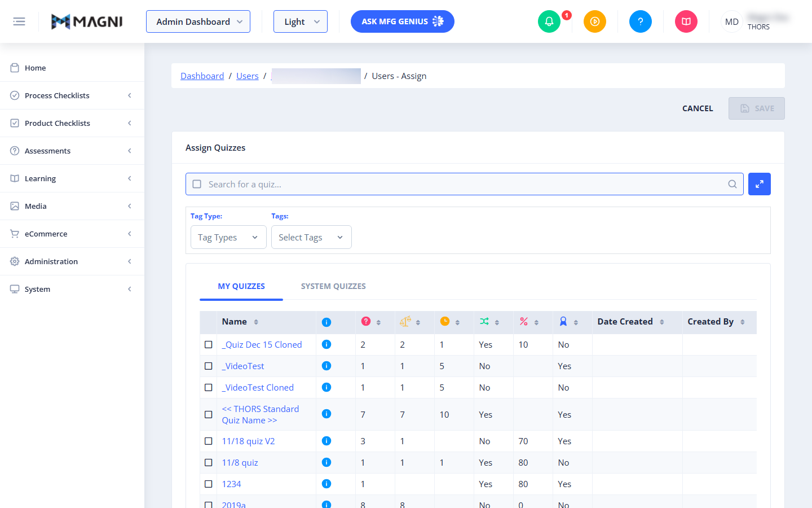Show info for _Quiz Dec 15 Cloned
Screen dimensions: 812x508
(326, 344)
